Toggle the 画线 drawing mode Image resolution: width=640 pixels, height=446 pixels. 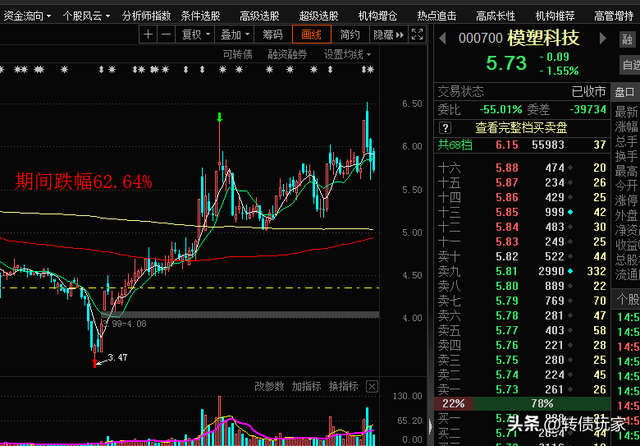coord(311,35)
